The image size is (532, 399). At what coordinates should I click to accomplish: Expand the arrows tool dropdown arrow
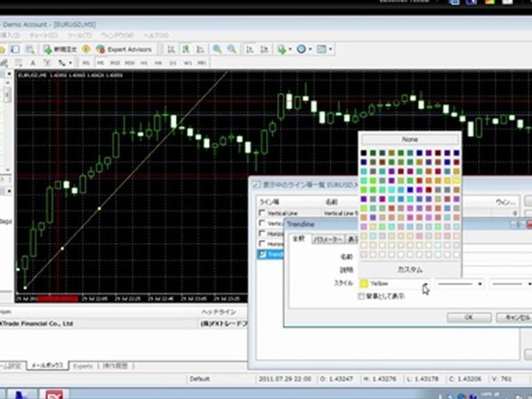(70, 63)
